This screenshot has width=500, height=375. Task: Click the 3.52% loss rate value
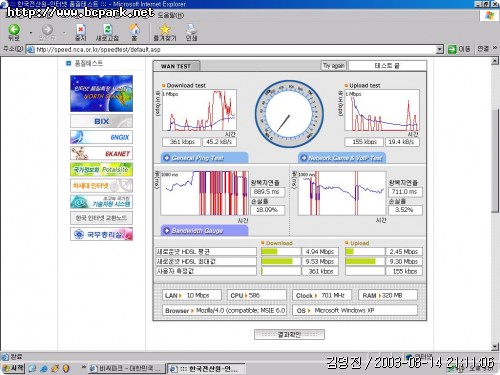(x=405, y=210)
